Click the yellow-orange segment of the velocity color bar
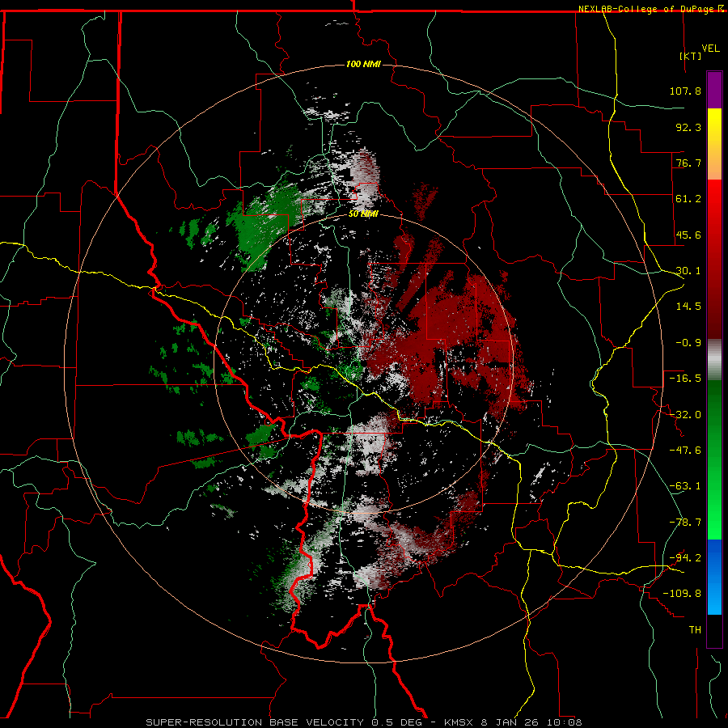The image size is (728, 728). click(x=714, y=144)
